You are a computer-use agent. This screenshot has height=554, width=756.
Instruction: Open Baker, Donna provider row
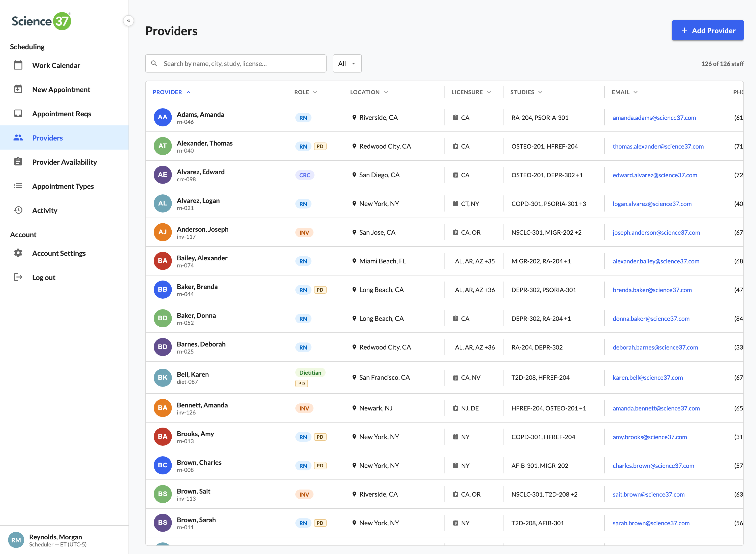pos(444,318)
